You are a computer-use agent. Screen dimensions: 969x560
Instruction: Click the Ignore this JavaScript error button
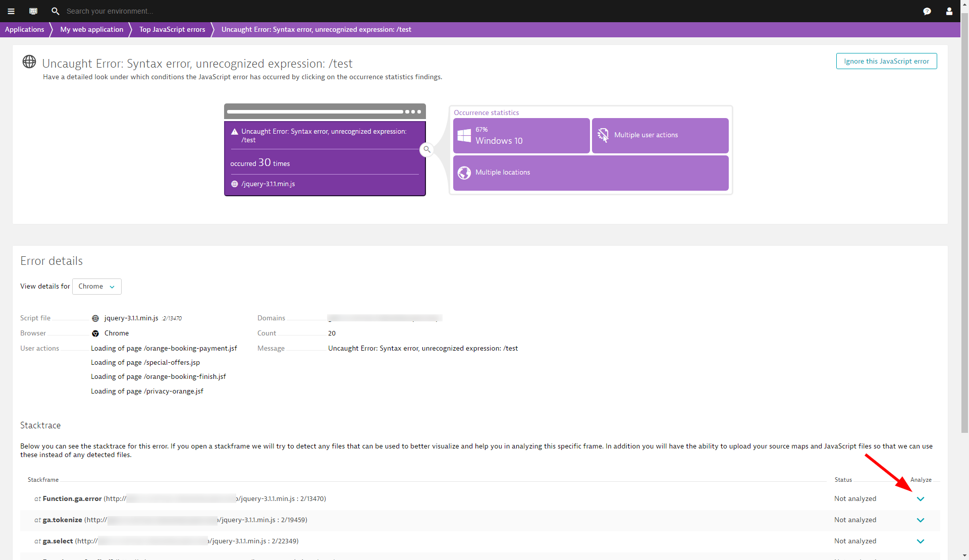point(887,61)
